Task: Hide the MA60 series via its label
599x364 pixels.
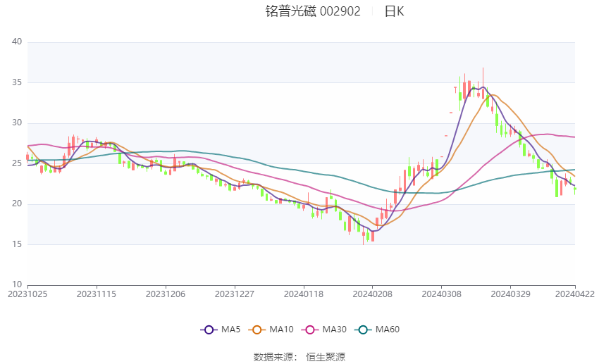Action: (388, 330)
